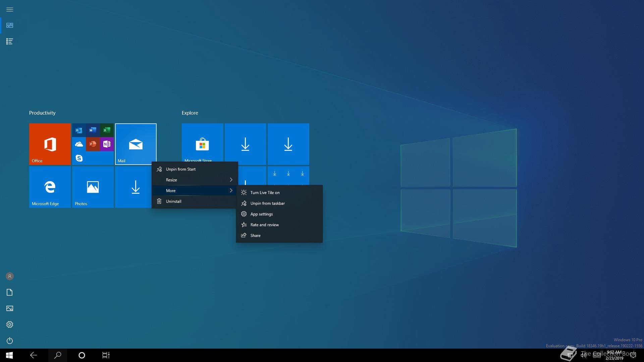This screenshot has width=644, height=362.
Task: Expand the More submenu
Action: (x=195, y=191)
